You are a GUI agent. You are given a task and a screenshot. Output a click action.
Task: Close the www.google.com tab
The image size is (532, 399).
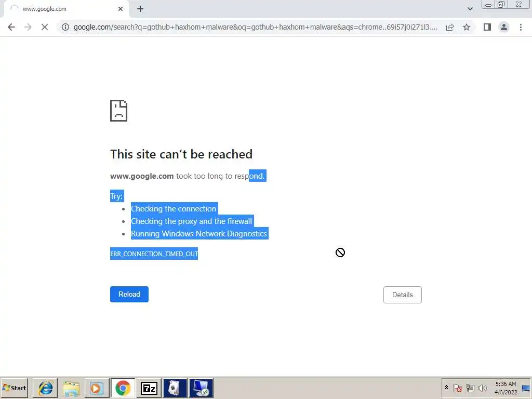click(x=121, y=9)
